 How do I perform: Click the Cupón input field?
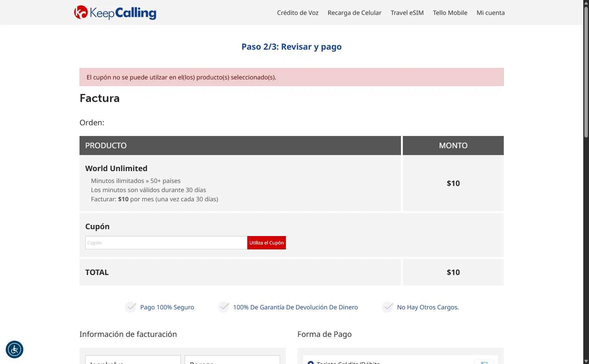point(166,243)
